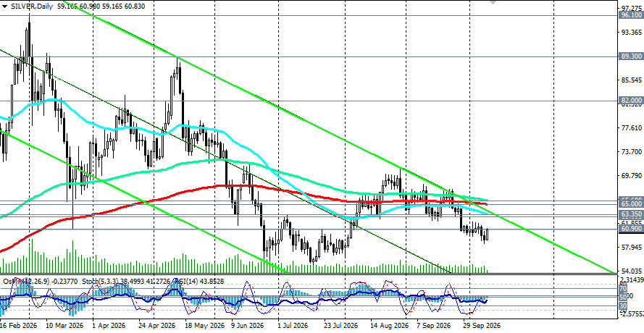
Task: Click the 57.945 price scale value
Action: pyautogui.click(x=632, y=247)
